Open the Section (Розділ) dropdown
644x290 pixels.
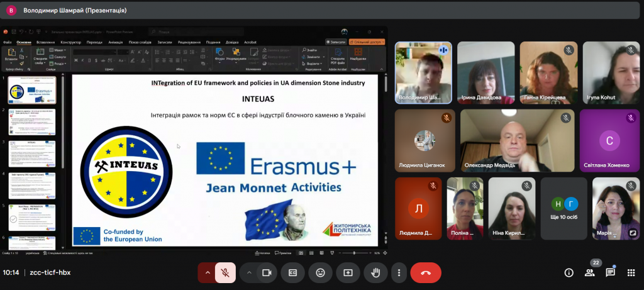point(57,64)
